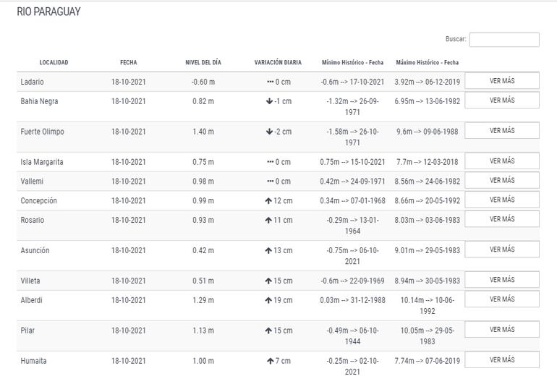The width and height of the screenshot is (557, 392).
Task: Click the up arrow icon for Villeta
Action: (x=268, y=281)
